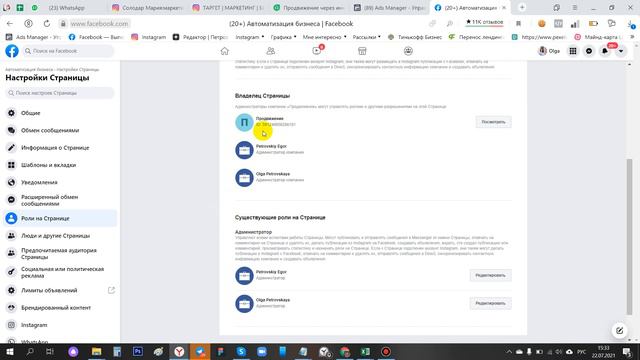
Task: Switch to the Ads Manager browser tab
Action: click(x=390, y=8)
